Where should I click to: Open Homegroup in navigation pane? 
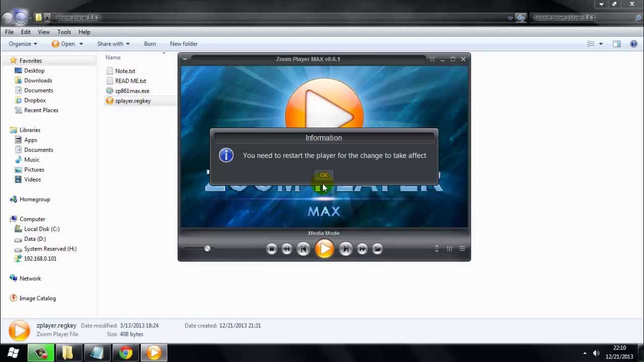[35, 200]
